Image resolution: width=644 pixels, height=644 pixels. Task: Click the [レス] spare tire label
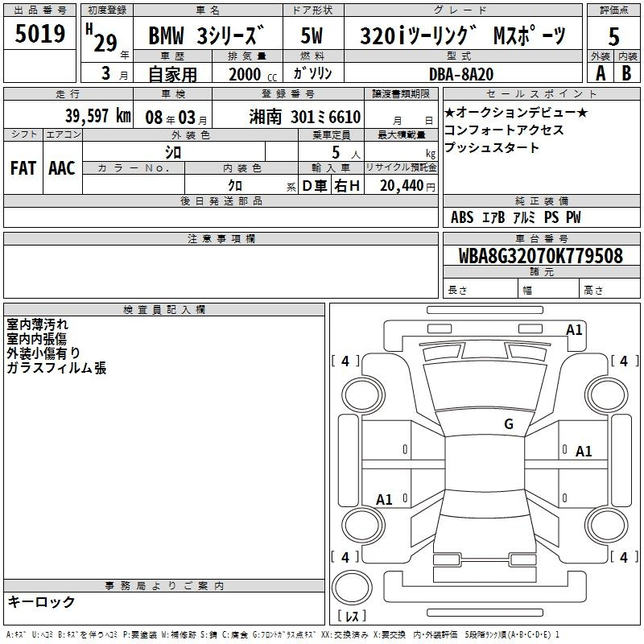352,616
